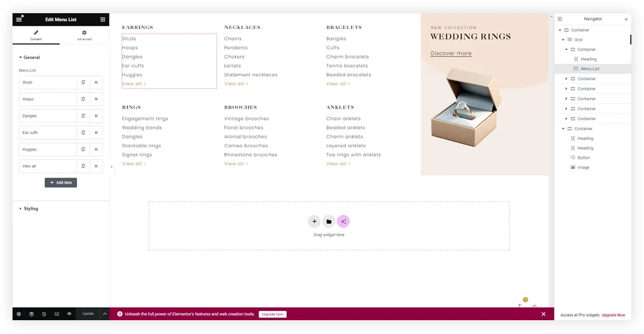Viewport: 644px width, 334px height.
Task: Select the Image element in Navigator
Action: click(583, 168)
